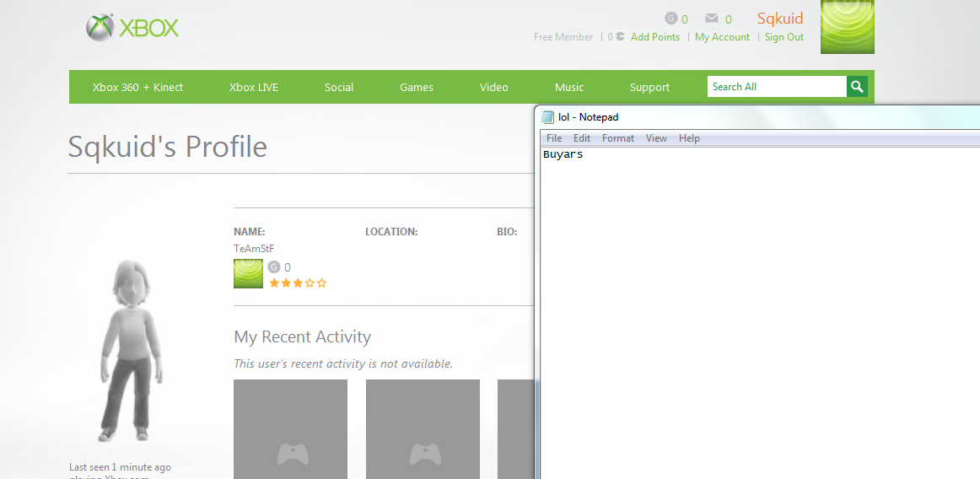Click the Notepad window title icon
980x479 pixels.
(x=548, y=117)
